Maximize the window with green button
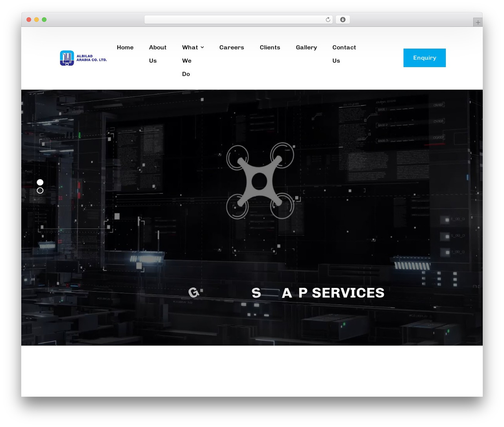Image resolution: width=504 pixels, height=427 pixels. [44, 20]
